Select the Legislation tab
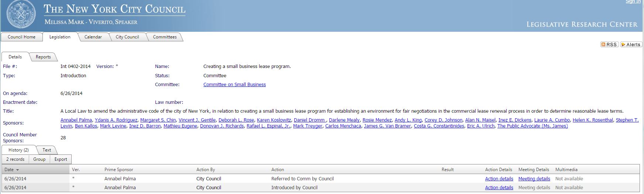Screen dimensions: 644x194 click(60, 37)
